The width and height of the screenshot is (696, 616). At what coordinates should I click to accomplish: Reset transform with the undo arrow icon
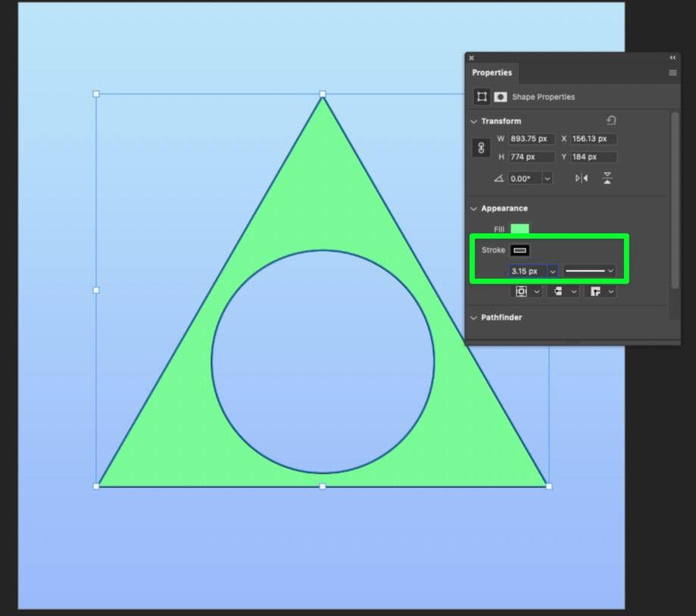point(611,120)
